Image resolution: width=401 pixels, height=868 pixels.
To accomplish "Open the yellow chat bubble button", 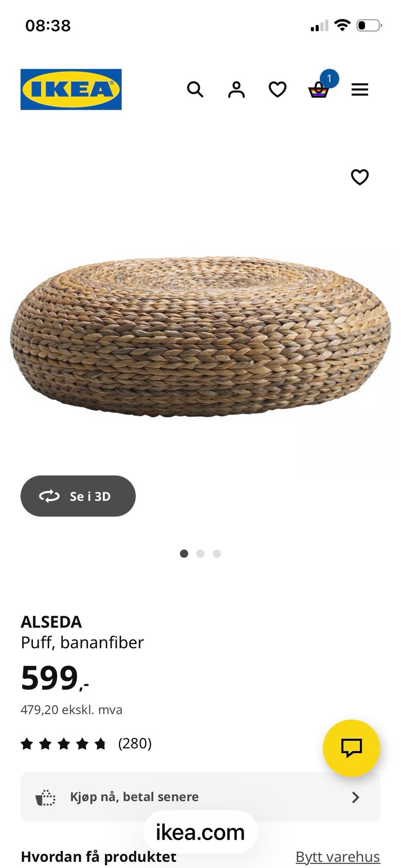I will coord(352,748).
